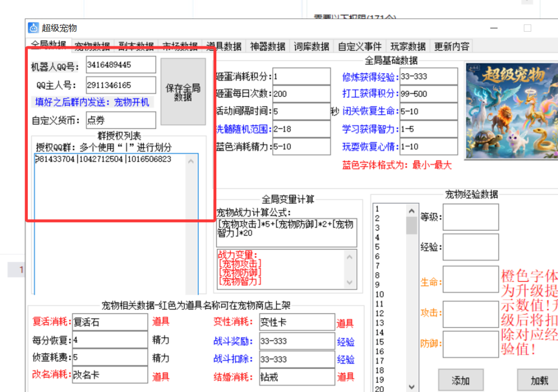This screenshot has width=558, height=392.
Task: Open the 副本数据 tab
Action: 136,46
